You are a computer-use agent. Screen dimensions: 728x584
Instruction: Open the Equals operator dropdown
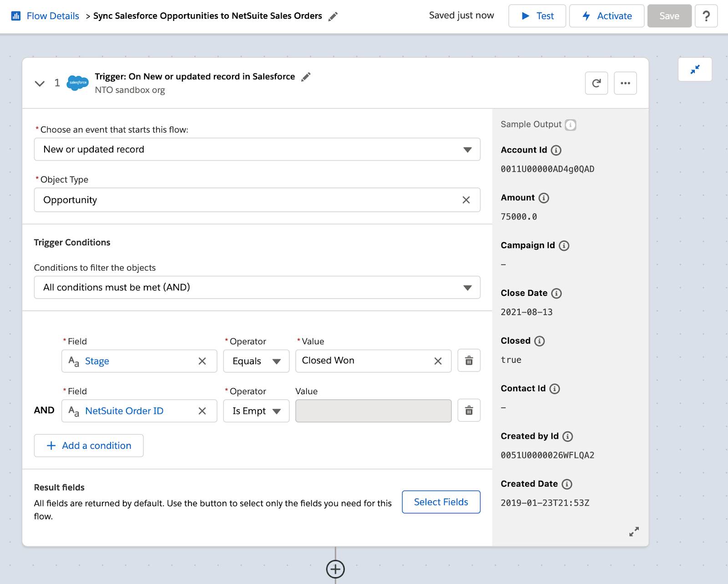[x=256, y=361]
